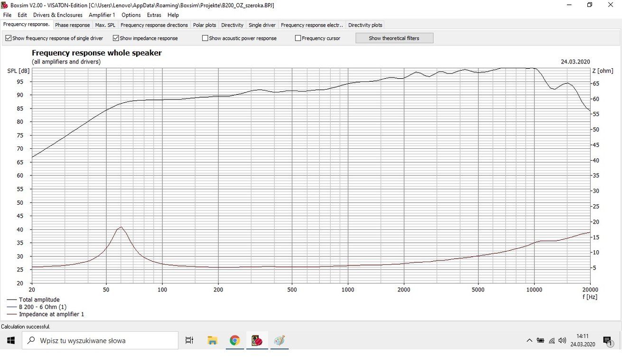Open the Edit menu
Viewport: 622px width, 364px height.
(x=22, y=15)
